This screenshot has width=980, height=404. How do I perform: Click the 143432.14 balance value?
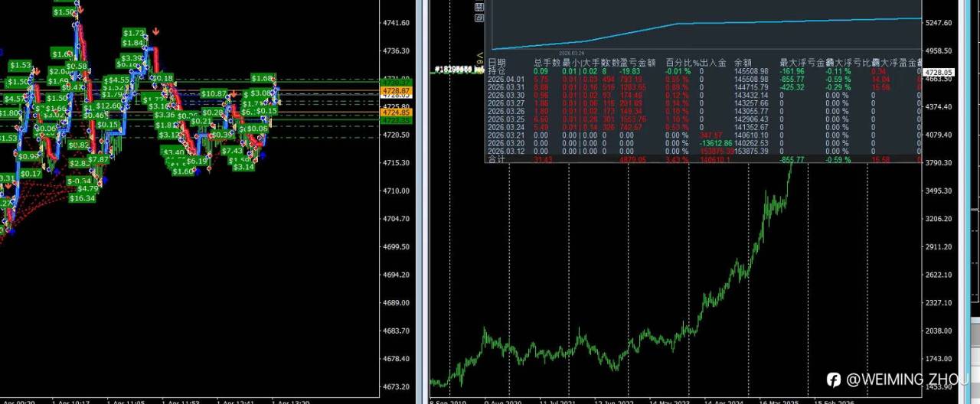(751, 95)
